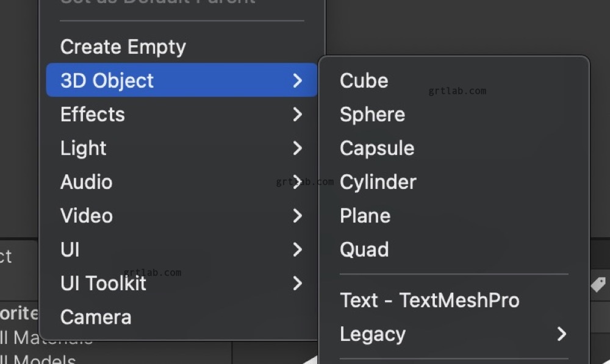This screenshot has height=364, width=610.
Task: Expand the Light submenu chevron
Action: (298, 148)
